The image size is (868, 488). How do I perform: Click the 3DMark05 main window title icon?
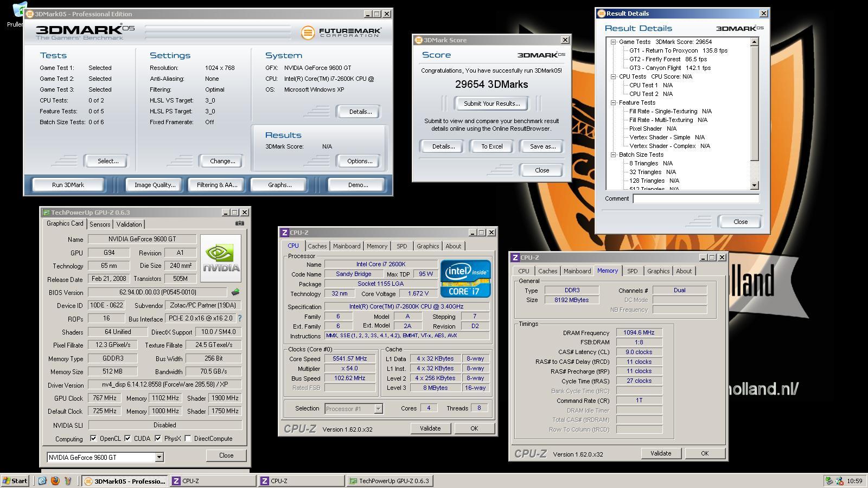click(x=29, y=14)
